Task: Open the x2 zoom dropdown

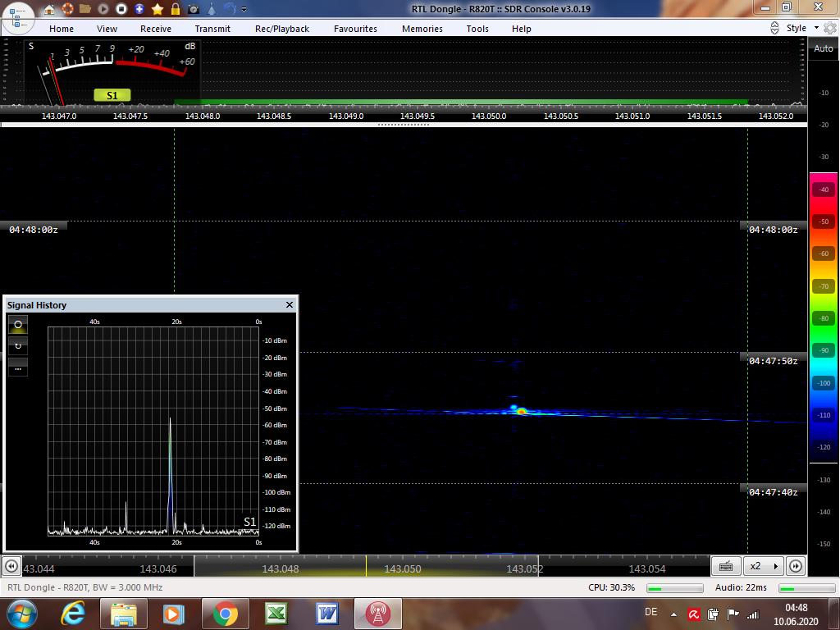Action: [764, 566]
